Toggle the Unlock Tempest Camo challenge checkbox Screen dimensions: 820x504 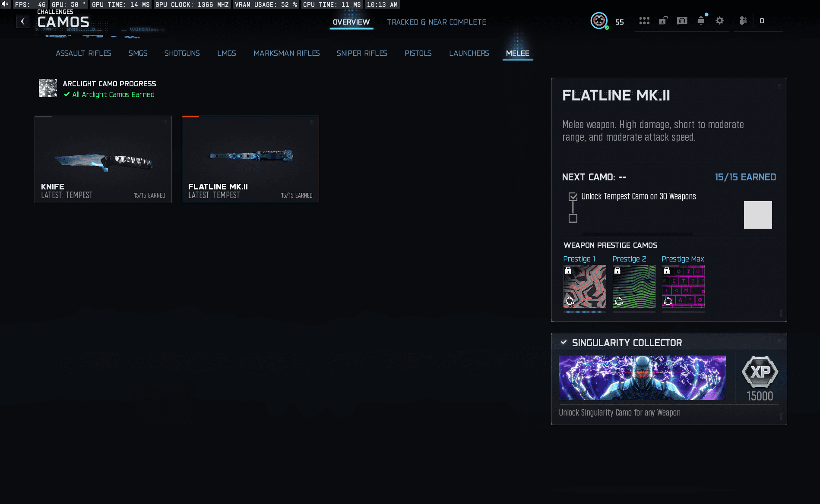[573, 197]
